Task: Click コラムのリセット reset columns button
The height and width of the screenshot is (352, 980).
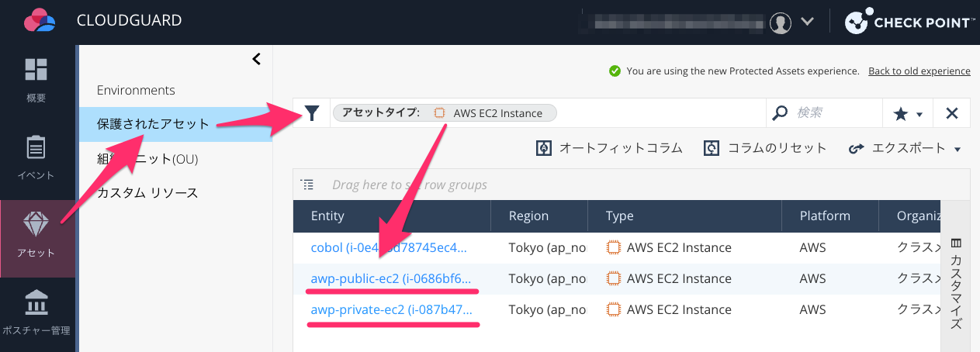Action: pos(765,148)
